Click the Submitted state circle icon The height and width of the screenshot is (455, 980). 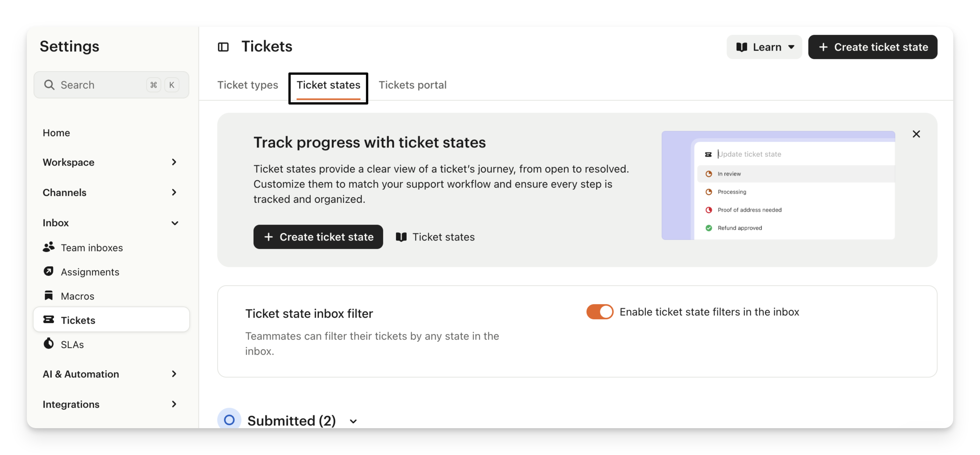(x=229, y=419)
